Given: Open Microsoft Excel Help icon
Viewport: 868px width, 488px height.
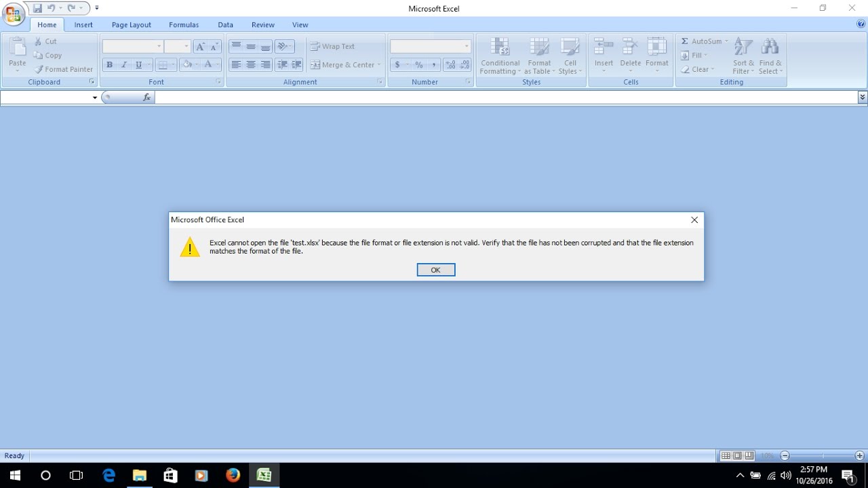Looking at the screenshot, I should tap(861, 24).
